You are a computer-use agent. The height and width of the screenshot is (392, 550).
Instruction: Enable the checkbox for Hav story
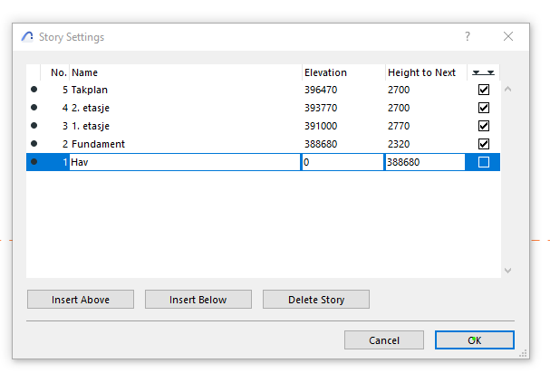pyautogui.click(x=483, y=162)
